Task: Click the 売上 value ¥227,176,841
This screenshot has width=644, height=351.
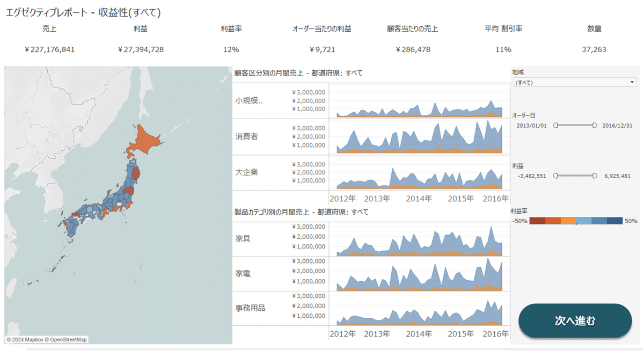Action: (x=49, y=49)
